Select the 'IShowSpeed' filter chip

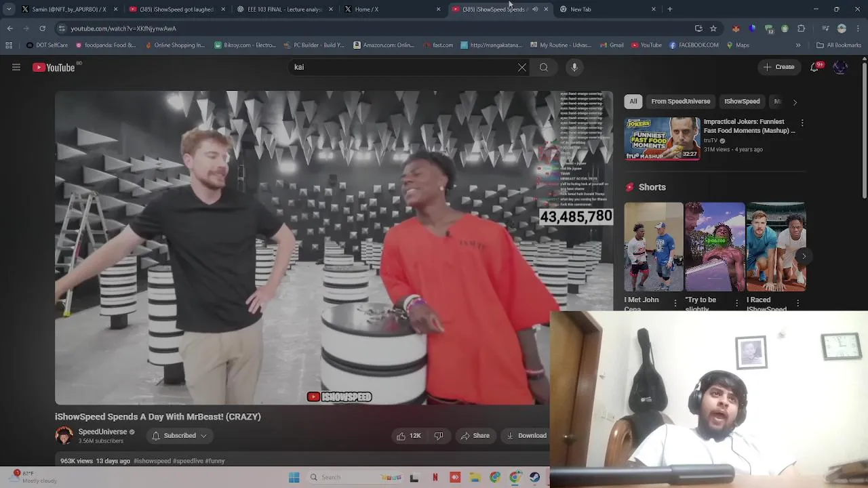pyautogui.click(x=742, y=102)
